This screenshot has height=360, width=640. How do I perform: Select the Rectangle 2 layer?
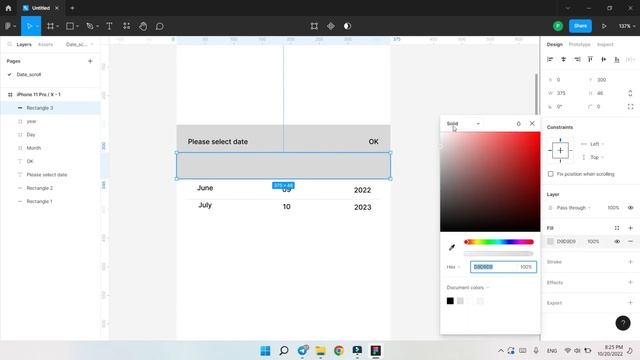coord(50,188)
